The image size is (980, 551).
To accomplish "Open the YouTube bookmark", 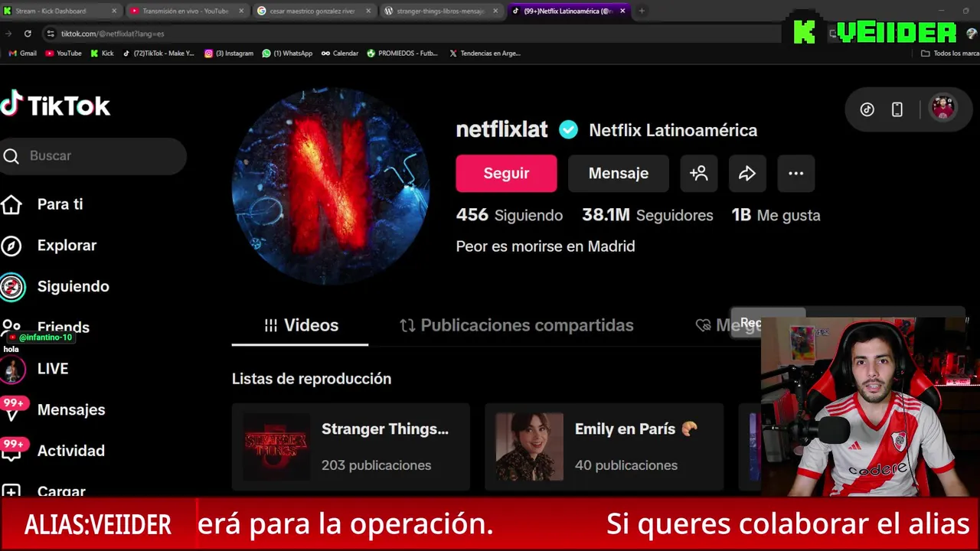I will [x=64, y=54].
